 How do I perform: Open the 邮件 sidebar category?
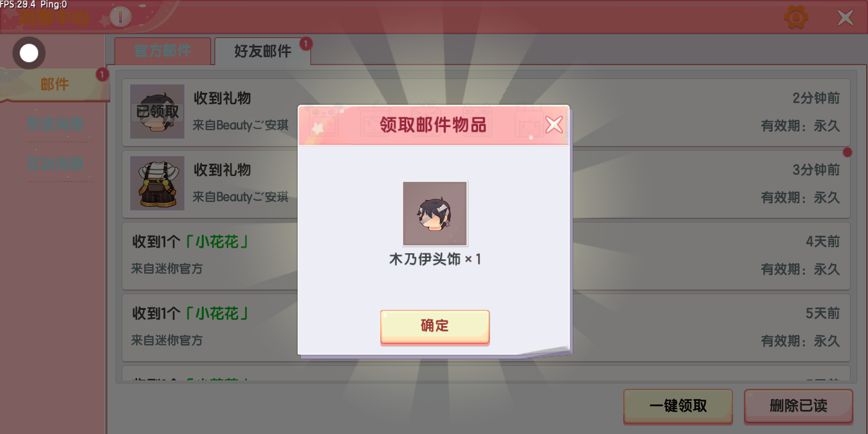(54, 85)
